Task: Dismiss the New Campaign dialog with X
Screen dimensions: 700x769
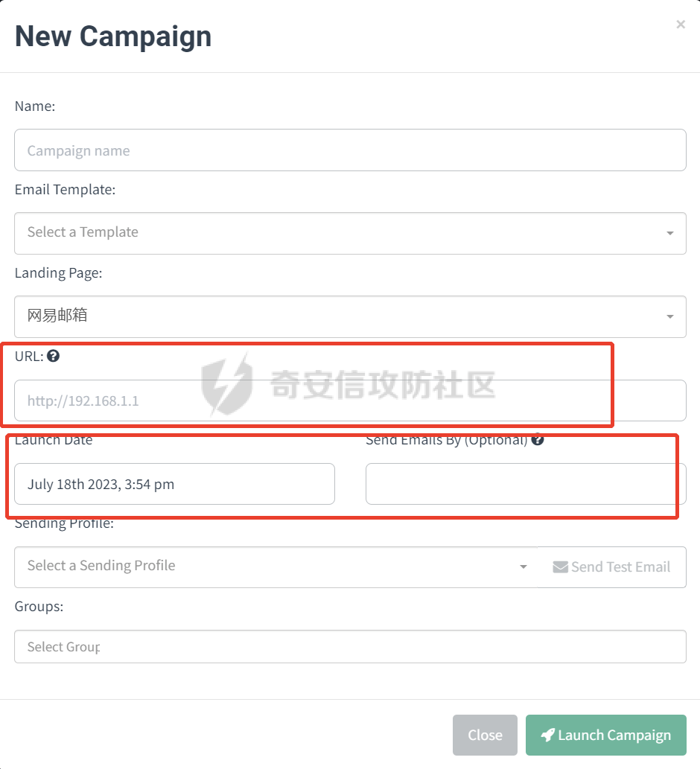Action: (x=681, y=25)
